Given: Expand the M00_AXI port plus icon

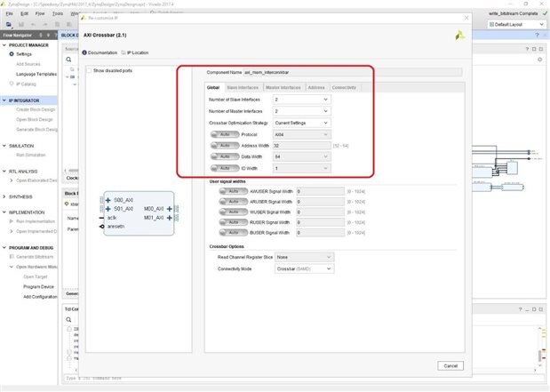Looking at the screenshot, I should [x=170, y=209].
